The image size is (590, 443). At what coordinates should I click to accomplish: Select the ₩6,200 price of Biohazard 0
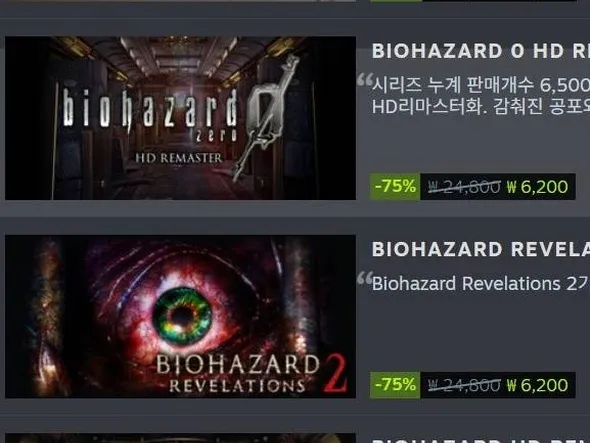(537, 187)
